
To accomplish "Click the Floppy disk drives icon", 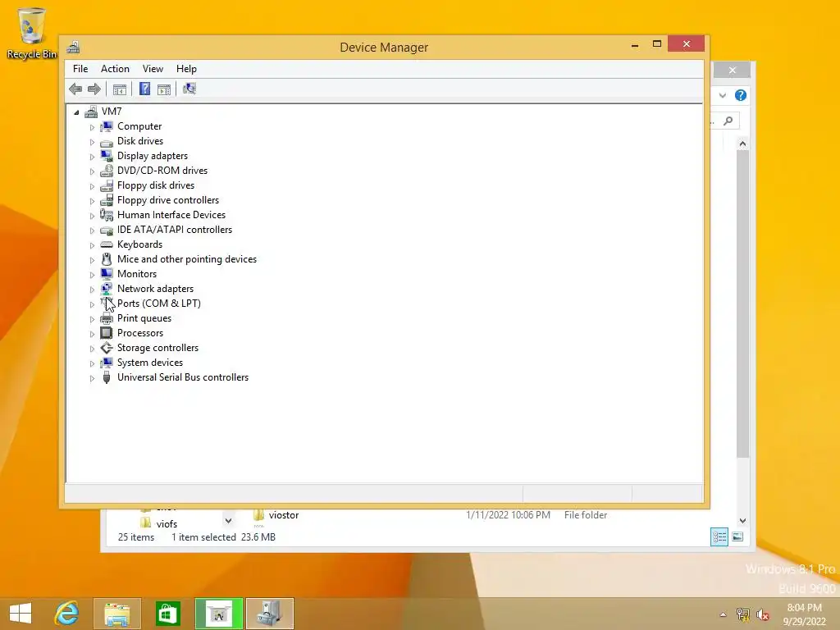I will tap(107, 185).
